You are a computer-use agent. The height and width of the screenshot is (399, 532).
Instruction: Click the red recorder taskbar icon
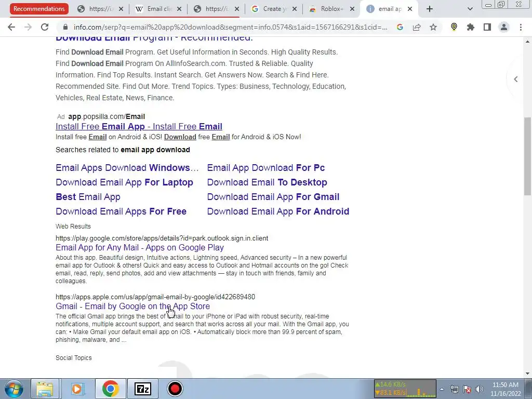pos(175,389)
